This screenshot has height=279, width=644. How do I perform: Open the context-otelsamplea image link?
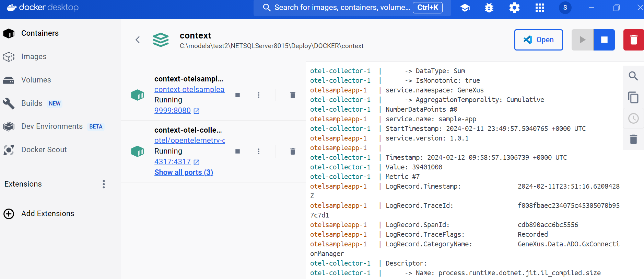point(189,89)
